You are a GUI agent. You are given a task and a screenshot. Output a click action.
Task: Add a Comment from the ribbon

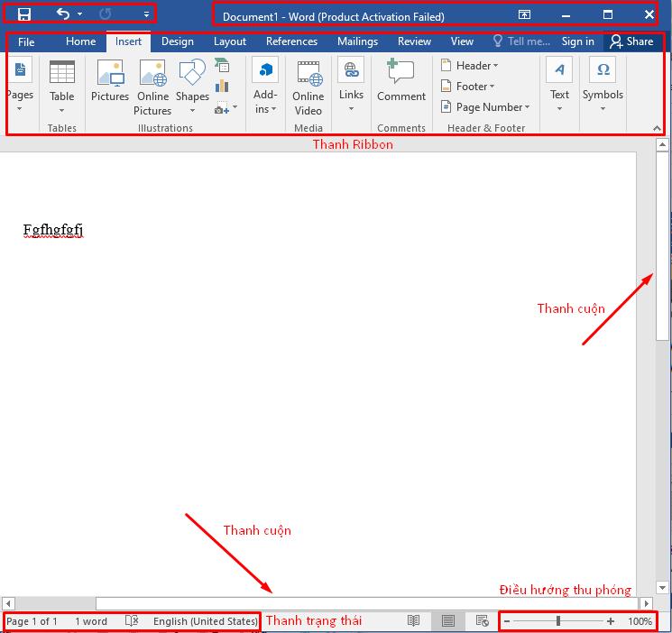click(x=400, y=81)
